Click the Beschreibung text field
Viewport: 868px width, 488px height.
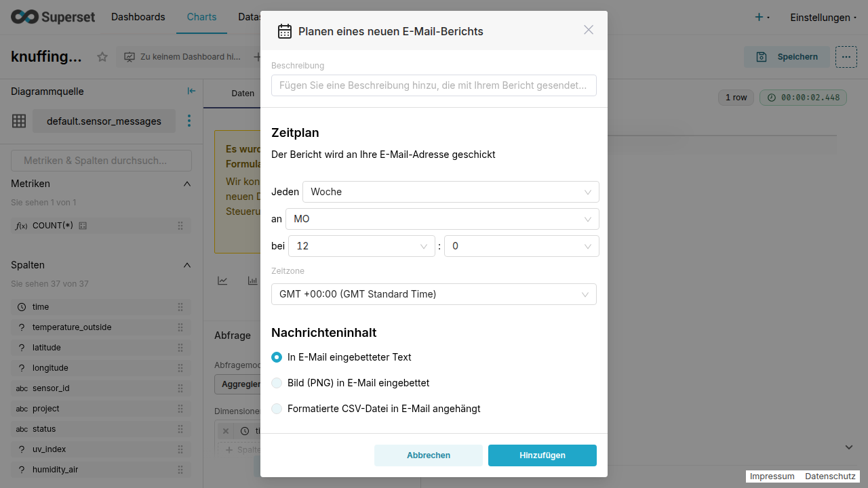pos(433,85)
